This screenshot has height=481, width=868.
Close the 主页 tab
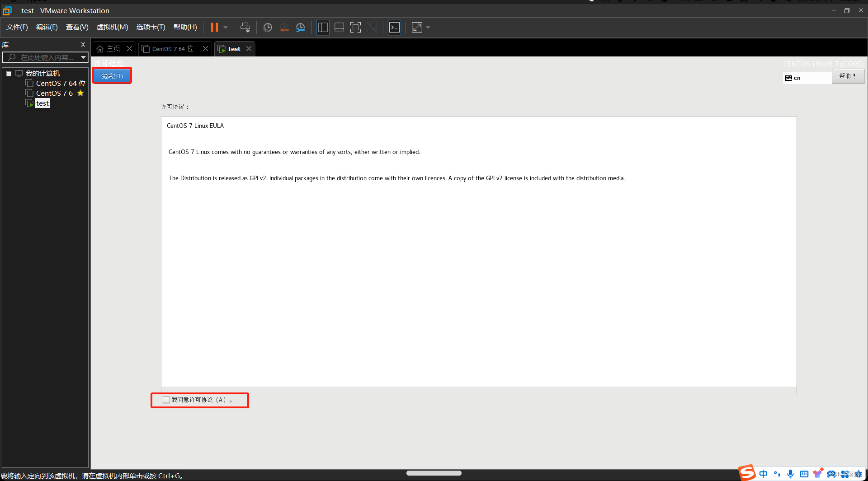tap(129, 49)
